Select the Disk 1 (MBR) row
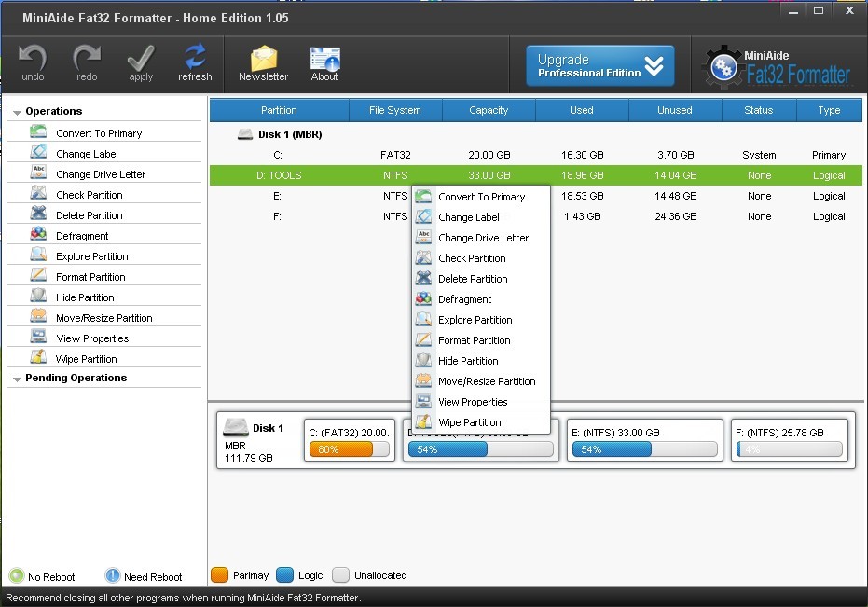868x607 pixels. pos(536,134)
